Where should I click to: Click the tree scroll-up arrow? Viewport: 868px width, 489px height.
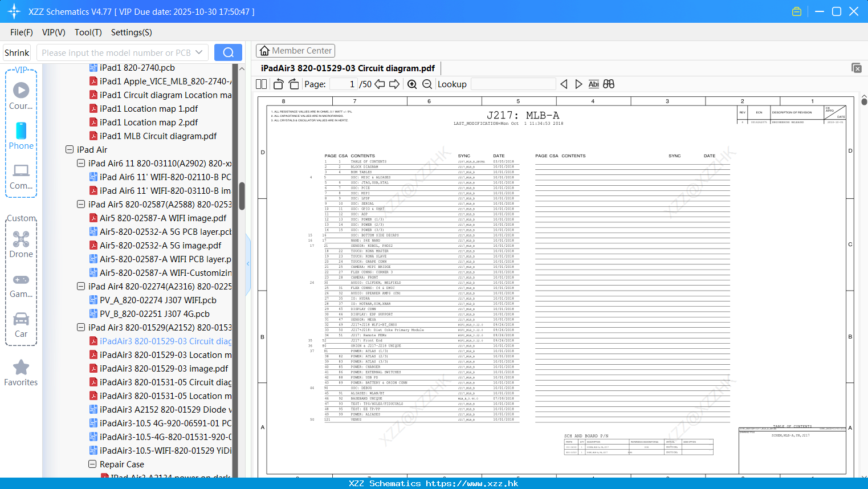[242, 68]
